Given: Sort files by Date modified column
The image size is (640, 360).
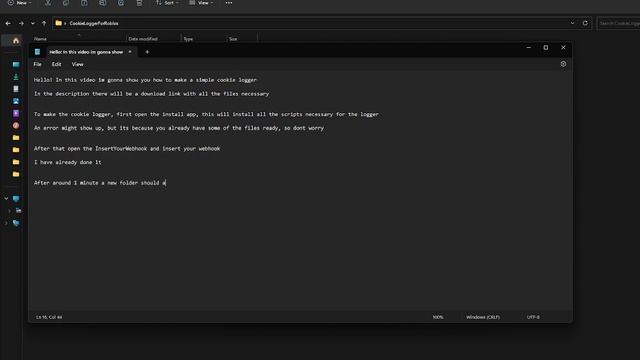Looking at the screenshot, I should pos(143,39).
